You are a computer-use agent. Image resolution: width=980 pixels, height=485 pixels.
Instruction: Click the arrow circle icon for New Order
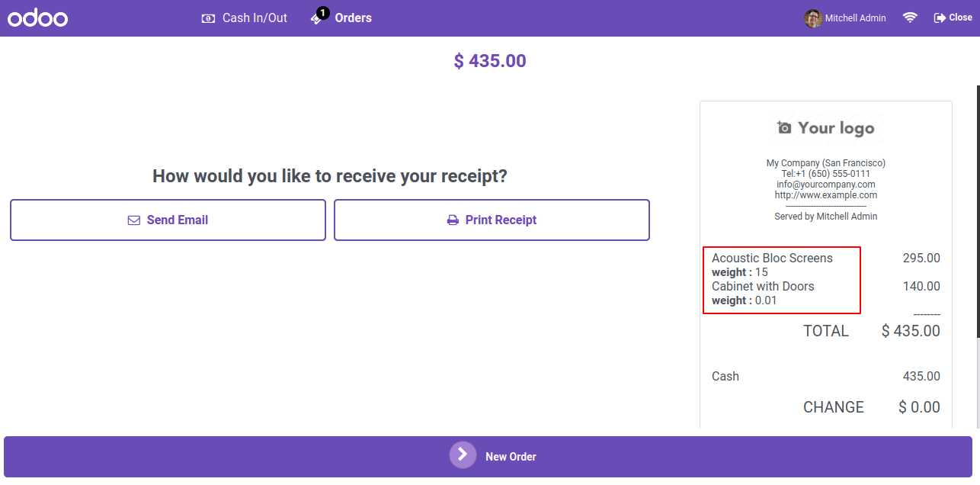(463, 454)
